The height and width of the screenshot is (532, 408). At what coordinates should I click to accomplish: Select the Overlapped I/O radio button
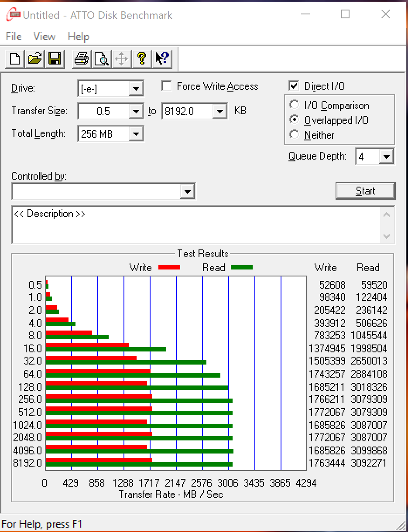point(295,120)
